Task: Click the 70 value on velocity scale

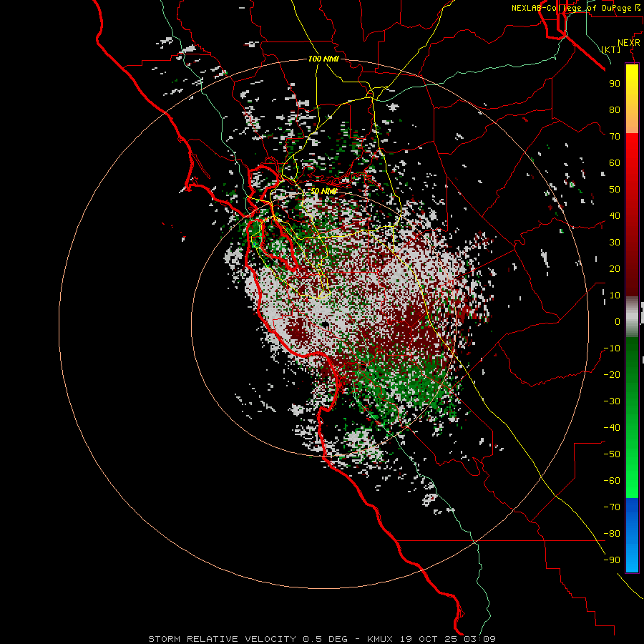Action: pos(615,137)
